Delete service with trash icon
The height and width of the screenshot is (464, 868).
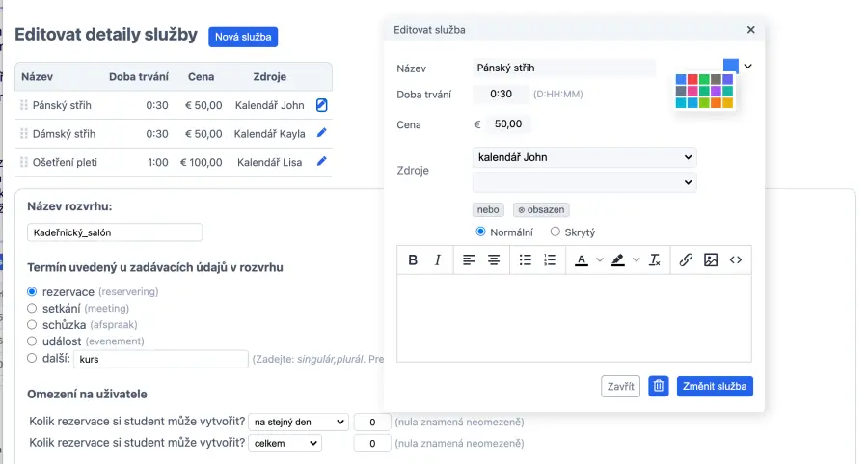tap(659, 386)
